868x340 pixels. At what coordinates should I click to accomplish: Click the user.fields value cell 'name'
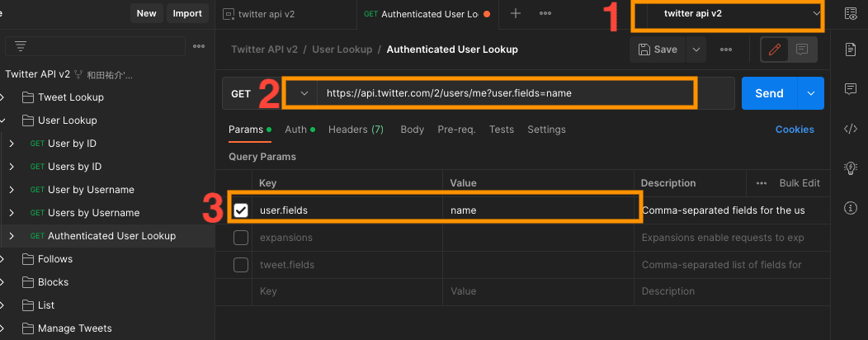point(538,210)
